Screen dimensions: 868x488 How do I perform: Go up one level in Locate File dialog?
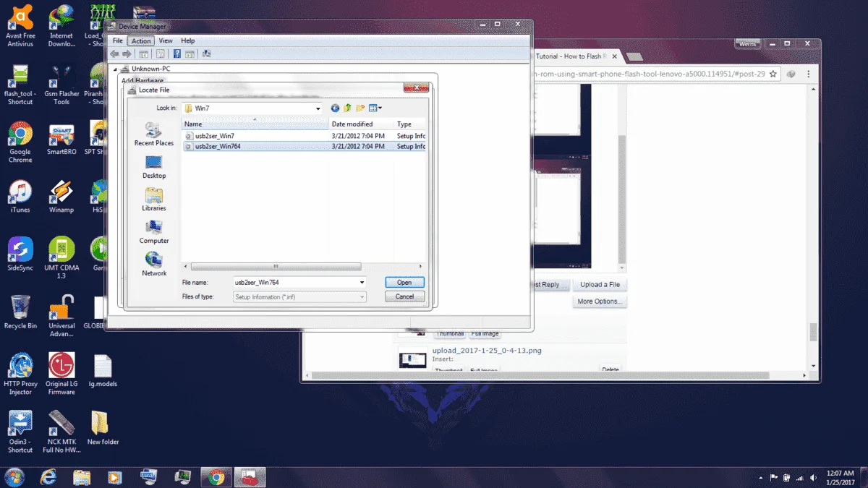(x=347, y=108)
